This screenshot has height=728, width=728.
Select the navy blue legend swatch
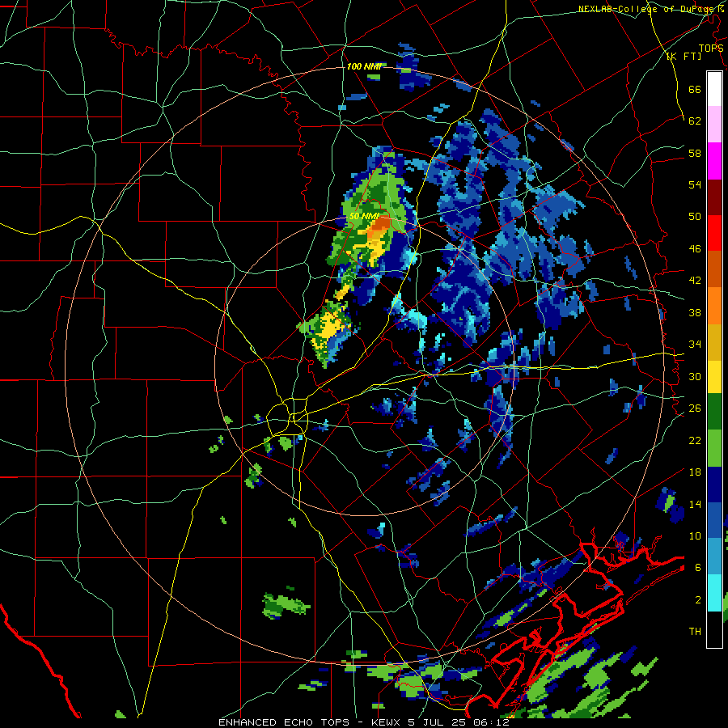pyautogui.click(x=714, y=485)
